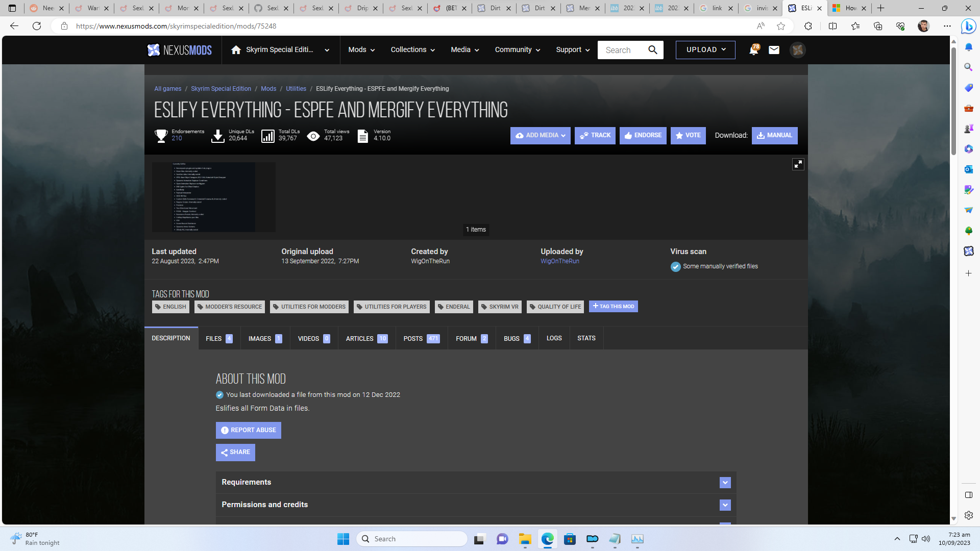
Task: Add this page to favorites star
Action: pyautogui.click(x=781, y=26)
